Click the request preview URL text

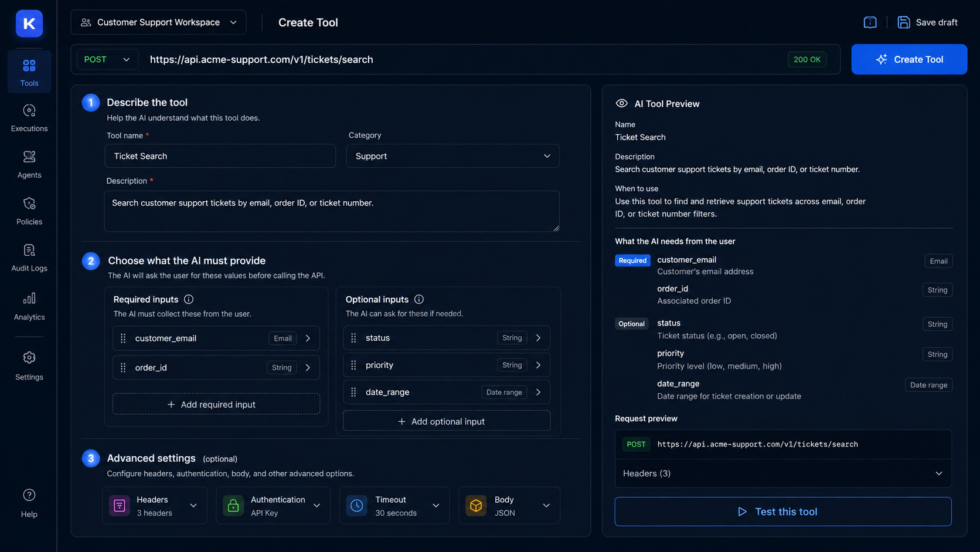tap(757, 444)
